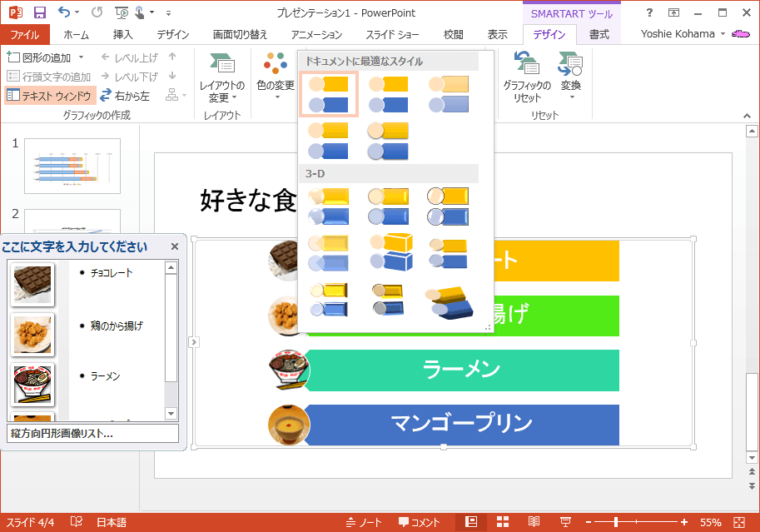Click 図形の追加 button
This screenshot has height=532, width=760.
[x=40, y=57]
